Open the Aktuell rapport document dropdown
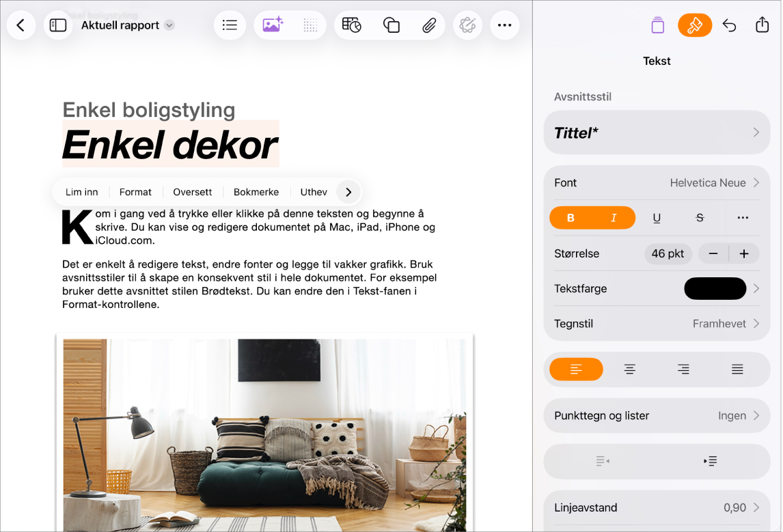 (x=127, y=25)
